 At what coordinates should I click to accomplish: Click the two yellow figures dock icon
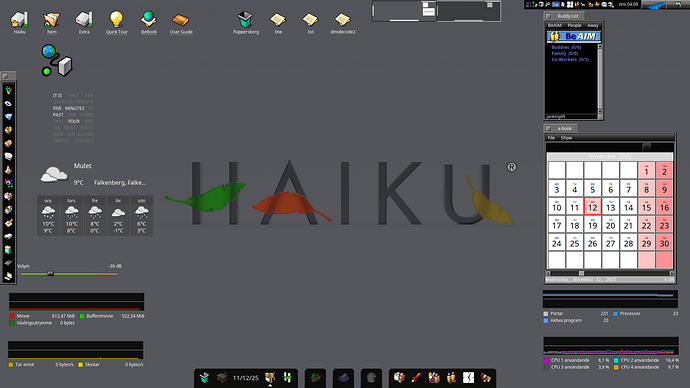click(x=451, y=377)
